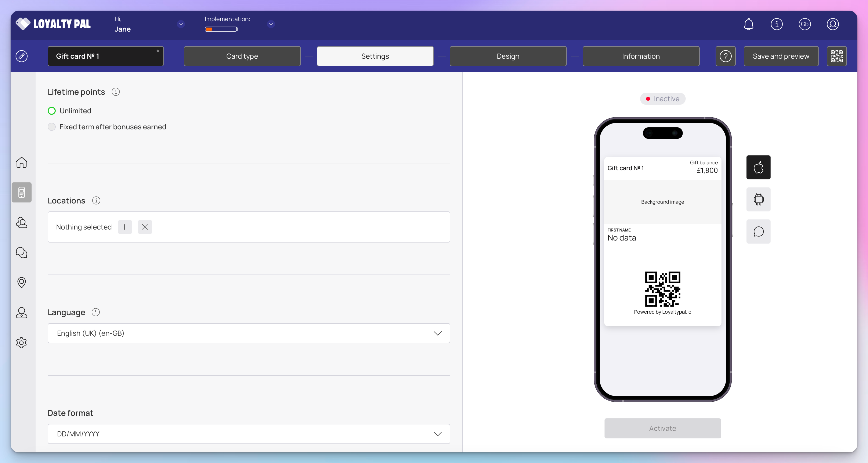Click the pencil edit icon

point(22,56)
